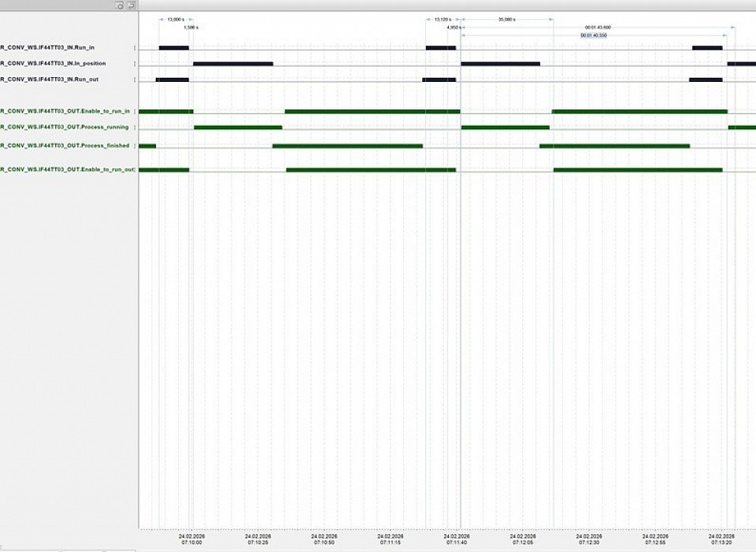Click the 13,120 s measurement label
Screen dimensions: 756x552
[443, 19]
